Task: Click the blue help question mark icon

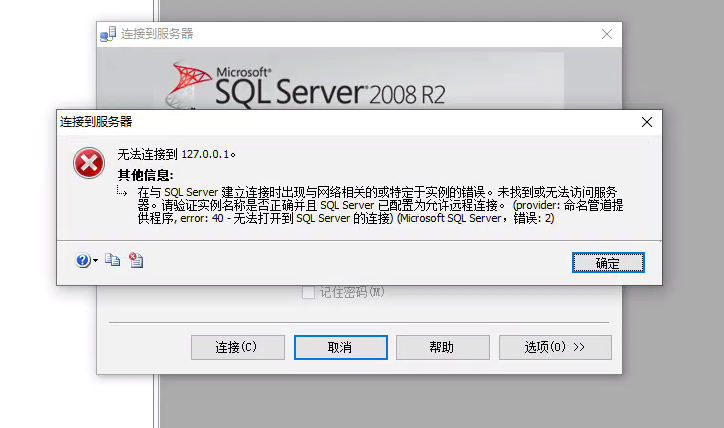Action: 83,260
